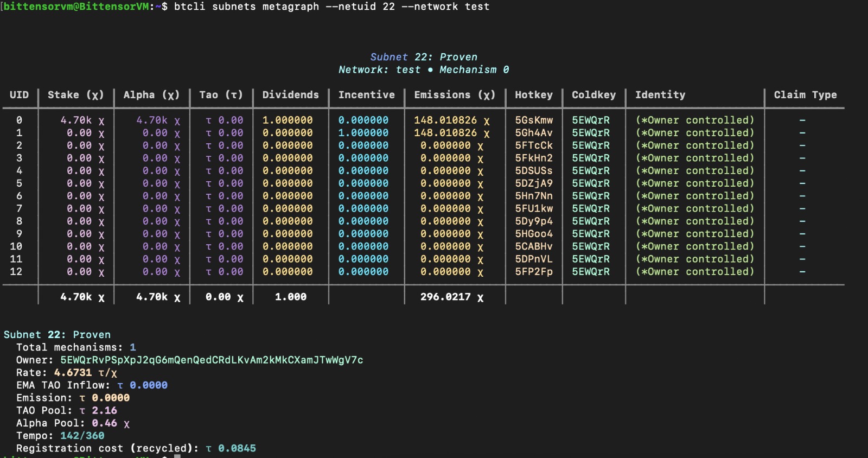Select the Incentive column header
Viewport: 868px width, 458px height.
[366, 94]
